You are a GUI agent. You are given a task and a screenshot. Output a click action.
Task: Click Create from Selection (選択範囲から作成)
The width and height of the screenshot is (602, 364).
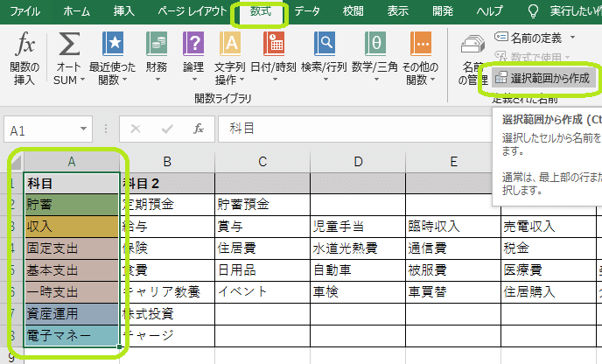pos(542,79)
